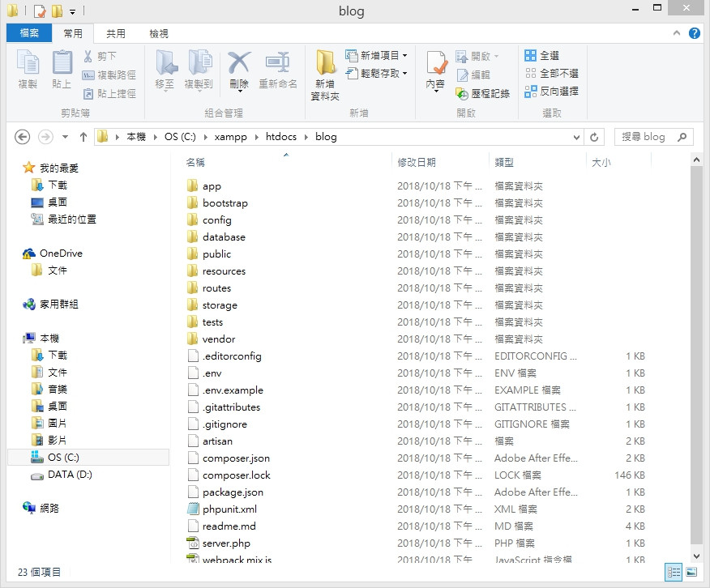Expand the address bar history dropdown
This screenshot has width=710, height=588.
(576, 137)
